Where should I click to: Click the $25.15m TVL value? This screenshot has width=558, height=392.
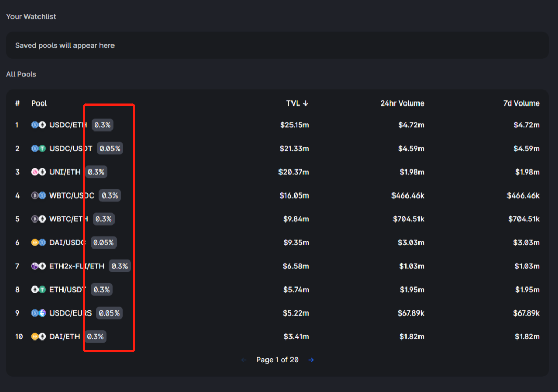pyautogui.click(x=294, y=125)
